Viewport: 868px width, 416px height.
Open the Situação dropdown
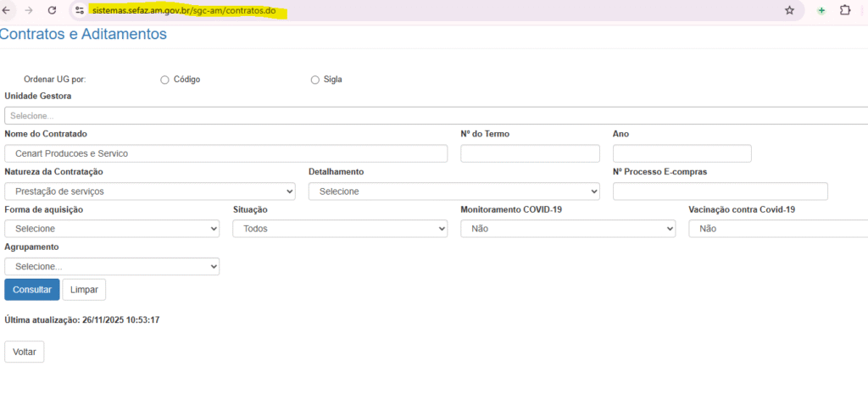click(340, 229)
